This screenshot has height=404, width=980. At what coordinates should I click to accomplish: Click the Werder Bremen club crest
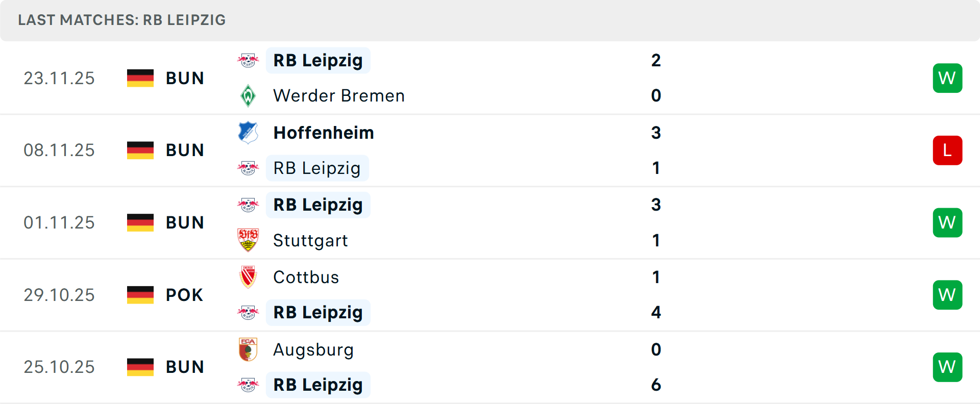tap(248, 96)
